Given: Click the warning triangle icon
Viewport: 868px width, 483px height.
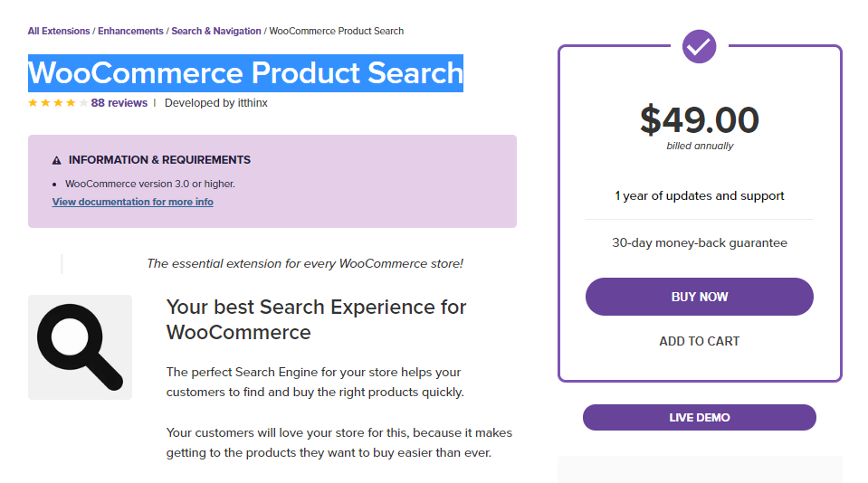Looking at the screenshot, I should (56, 160).
